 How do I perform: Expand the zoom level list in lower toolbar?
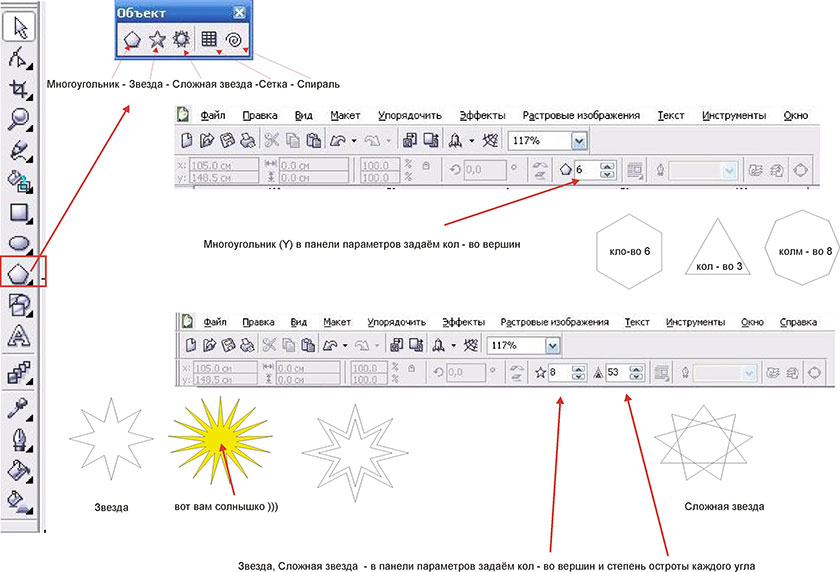tap(552, 346)
